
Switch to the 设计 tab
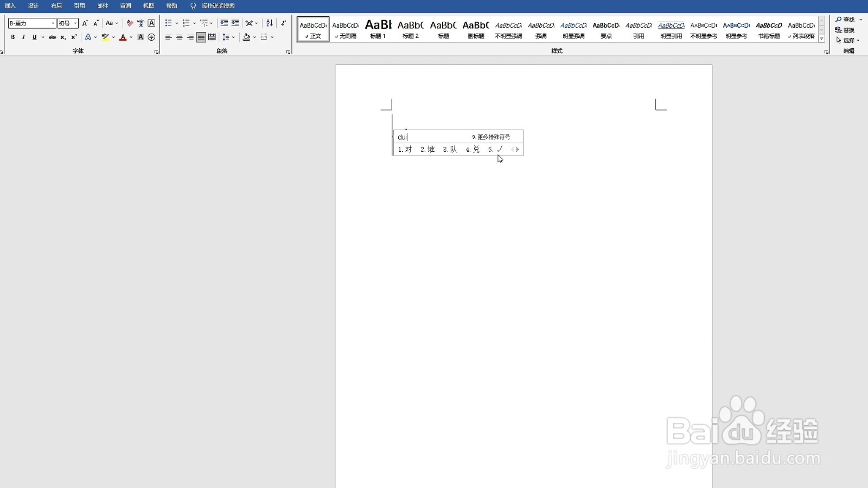pyautogui.click(x=33, y=6)
